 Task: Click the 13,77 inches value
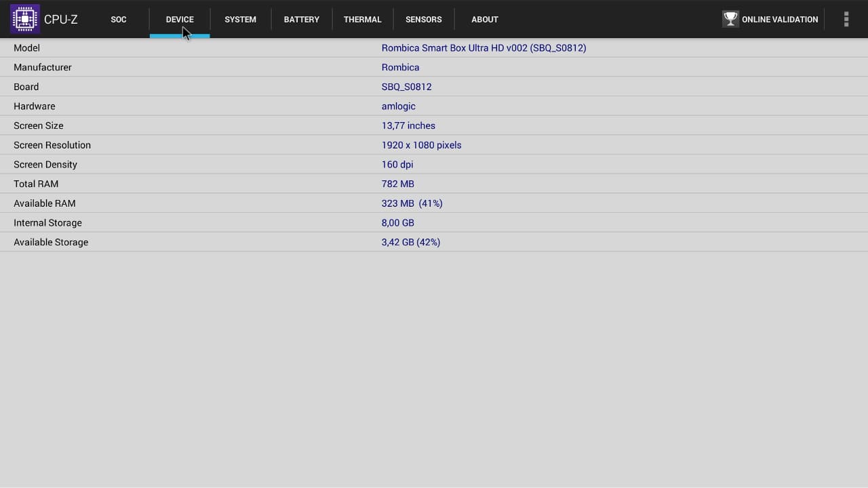click(x=408, y=125)
